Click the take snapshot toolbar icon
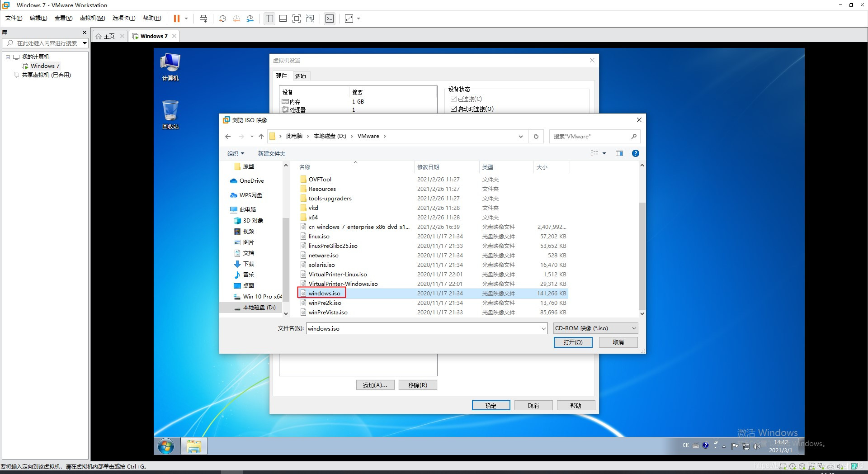This screenshot has height=474, width=868. [223, 19]
